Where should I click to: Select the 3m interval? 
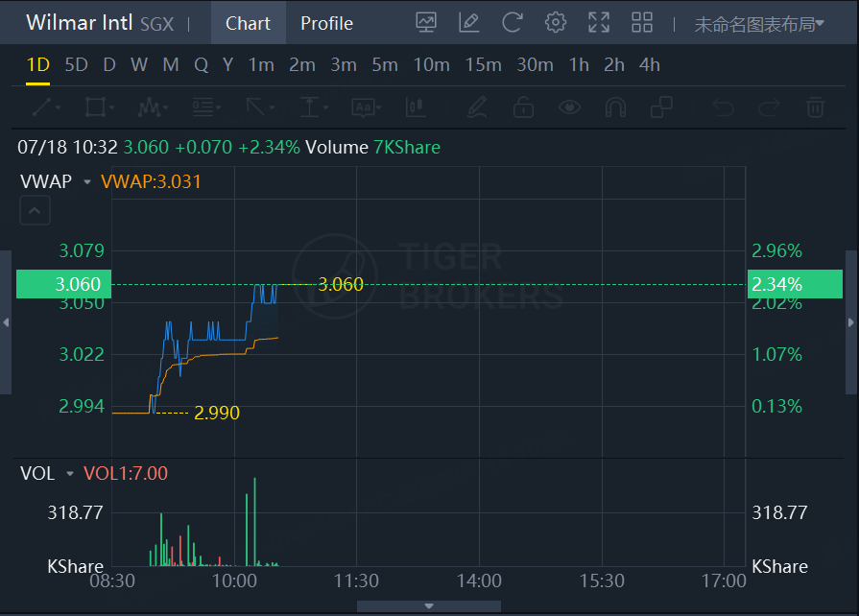coord(344,65)
